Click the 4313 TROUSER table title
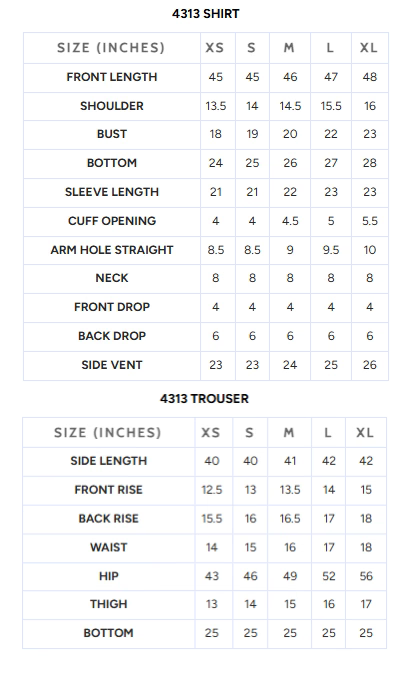 pos(204,399)
